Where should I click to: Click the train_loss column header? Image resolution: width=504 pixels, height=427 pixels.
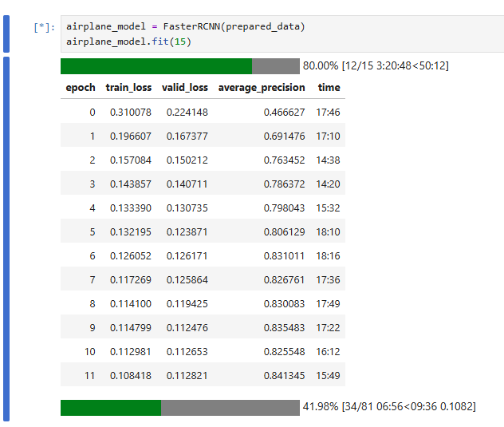(128, 88)
